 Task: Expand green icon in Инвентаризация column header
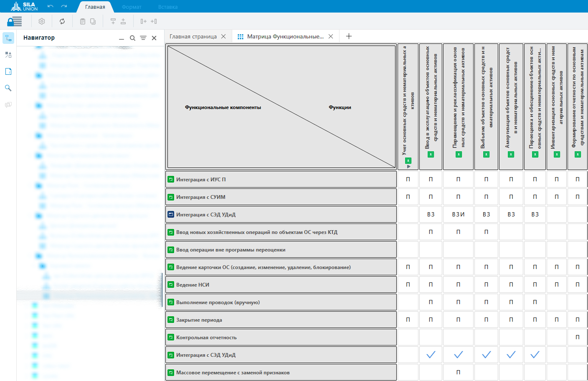click(557, 155)
